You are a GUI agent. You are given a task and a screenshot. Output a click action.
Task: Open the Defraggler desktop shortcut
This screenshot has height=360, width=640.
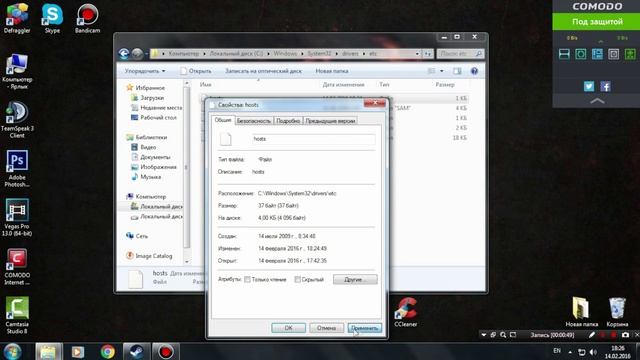point(17,18)
